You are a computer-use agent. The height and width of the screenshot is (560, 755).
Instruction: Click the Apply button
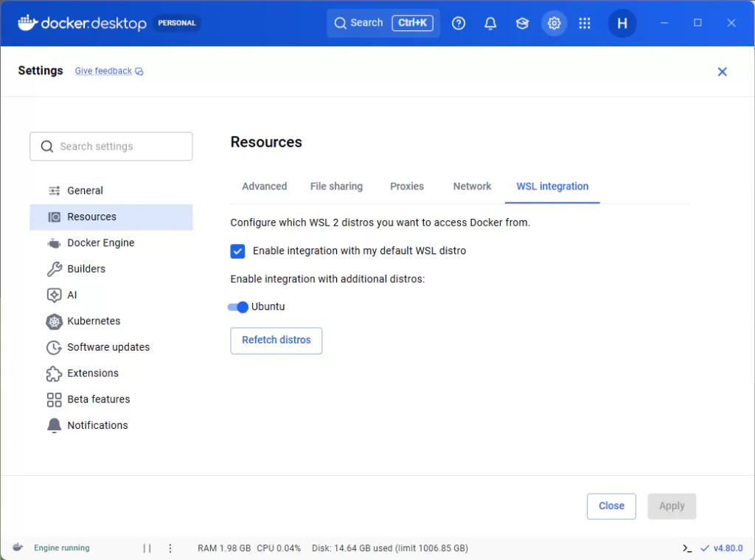pos(671,506)
